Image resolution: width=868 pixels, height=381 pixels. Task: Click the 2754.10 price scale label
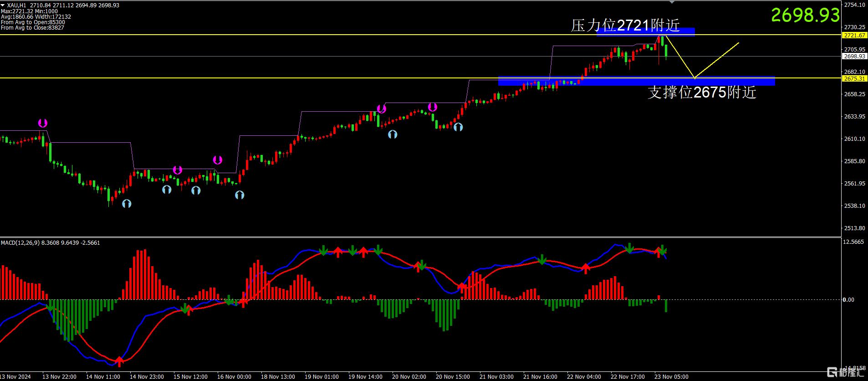click(x=854, y=5)
